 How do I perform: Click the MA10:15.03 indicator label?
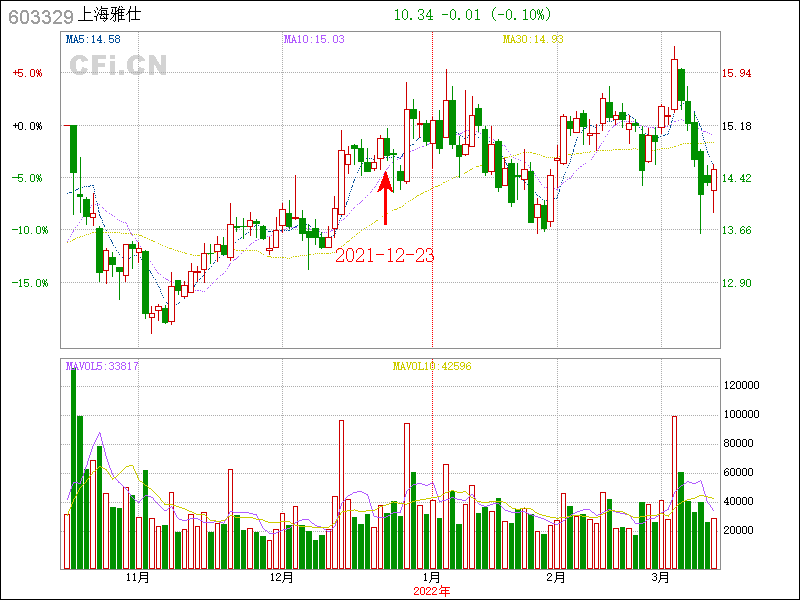[x=314, y=39]
